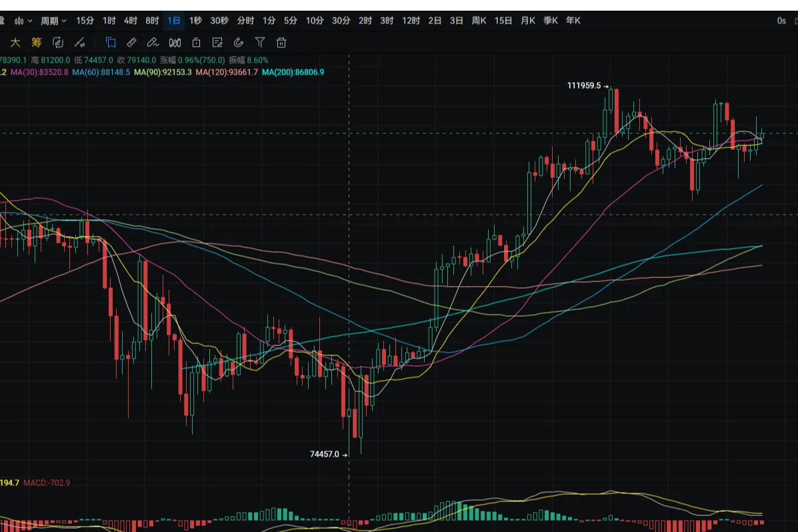This screenshot has width=798, height=532.
Task: Choose the 30分 interval
Action: (341, 21)
